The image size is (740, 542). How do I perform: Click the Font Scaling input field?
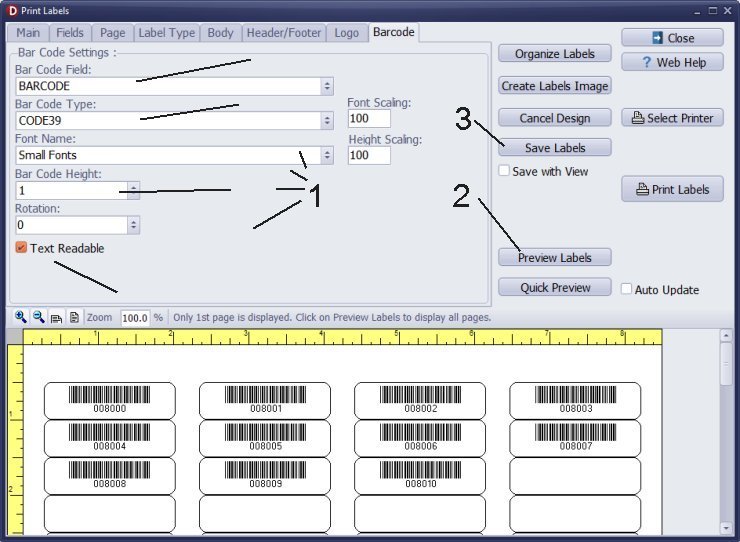pyautogui.click(x=369, y=119)
